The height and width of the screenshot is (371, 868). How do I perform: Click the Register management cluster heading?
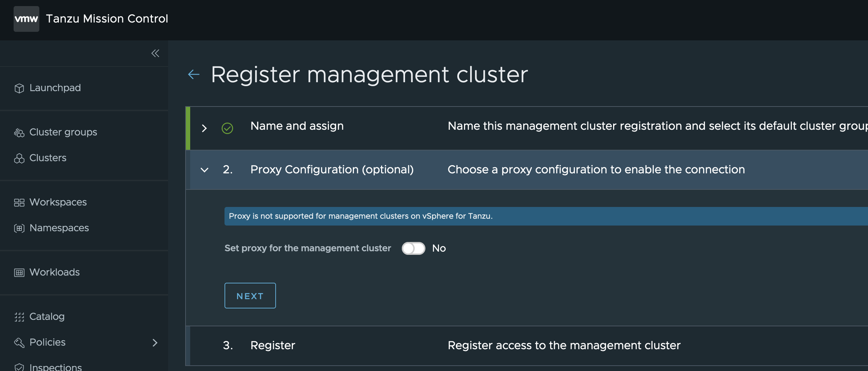pos(369,75)
